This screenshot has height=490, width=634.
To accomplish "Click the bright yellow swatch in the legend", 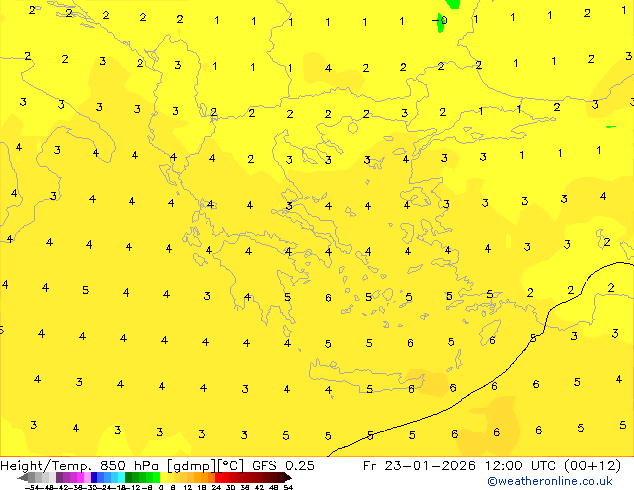I will (x=163, y=477).
